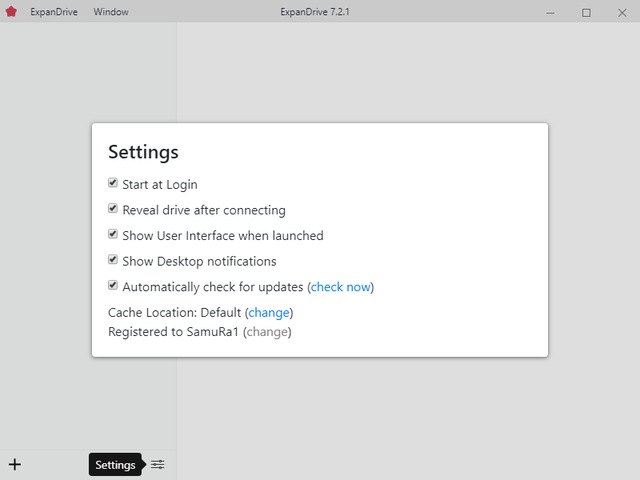640x480 pixels.
Task: Change the Cache Location via link
Action: [269, 313]
